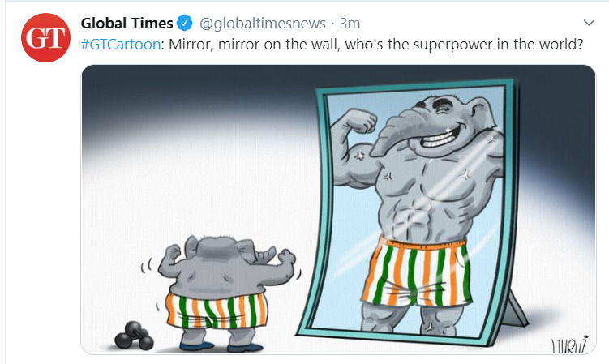Open the tweet via 3m timestamp
The image size is (609, 364).
tap(350, 24)
